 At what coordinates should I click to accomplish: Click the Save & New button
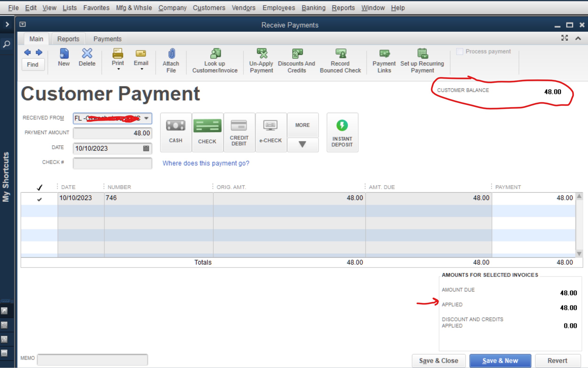[500, 360]
